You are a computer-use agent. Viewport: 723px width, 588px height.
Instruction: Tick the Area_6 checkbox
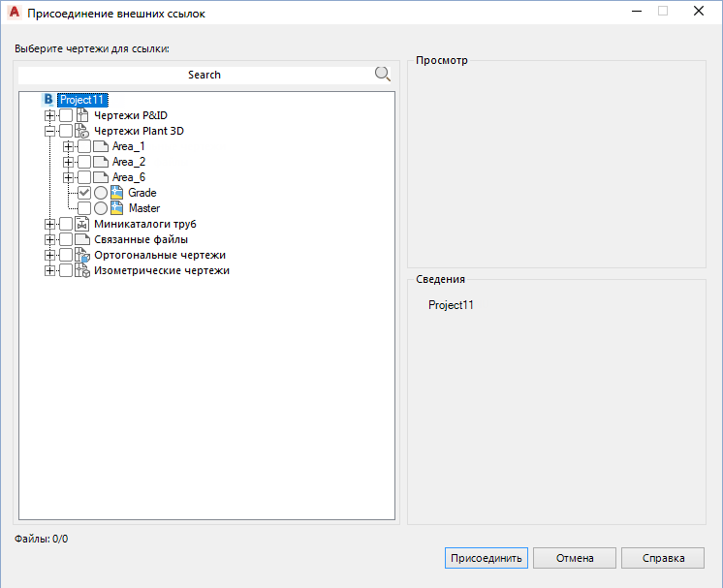click(84, 177)
